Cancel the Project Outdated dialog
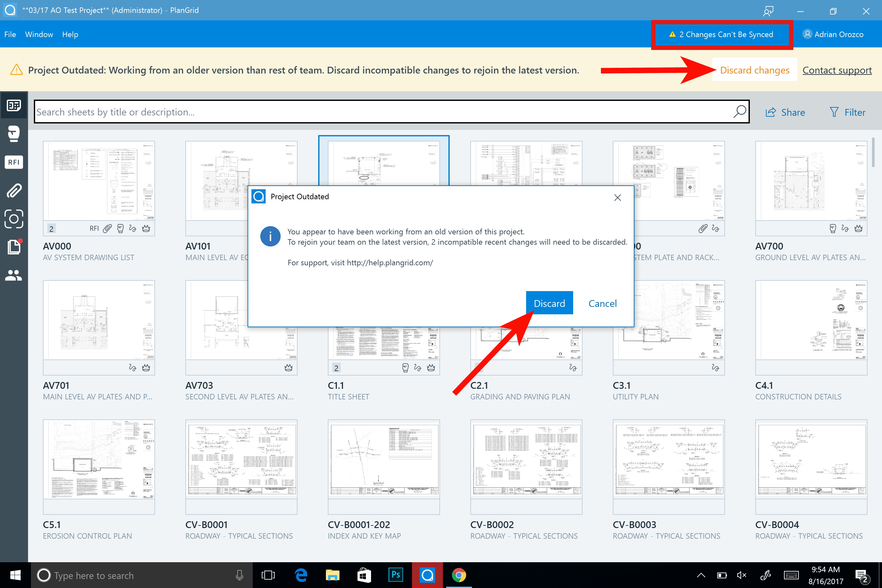Image resolution: width=882 pixels, height=588 pixels. click(x=602, y=303)
